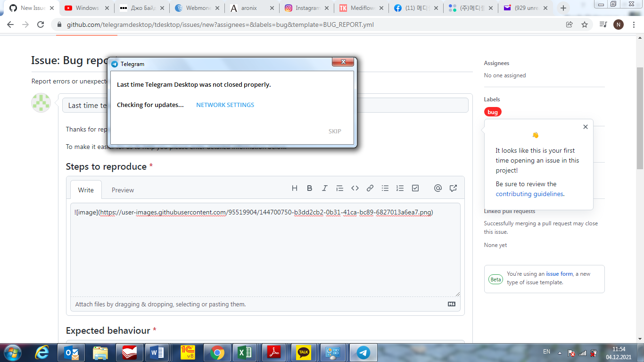Image resolution: width=644 pixels, height=362 pixels.
Task: Switch to the Preview tab of the editor
Action: click(x=123, y=190)
